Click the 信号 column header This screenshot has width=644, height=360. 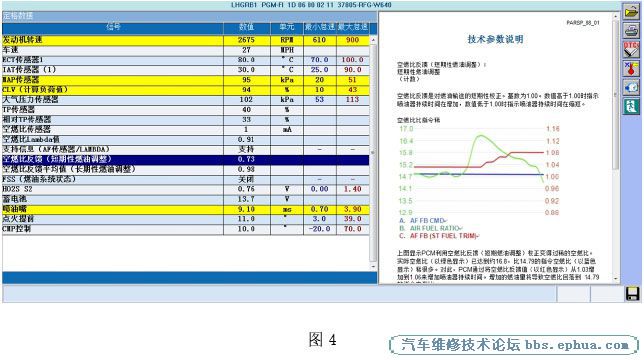point(113,27)
